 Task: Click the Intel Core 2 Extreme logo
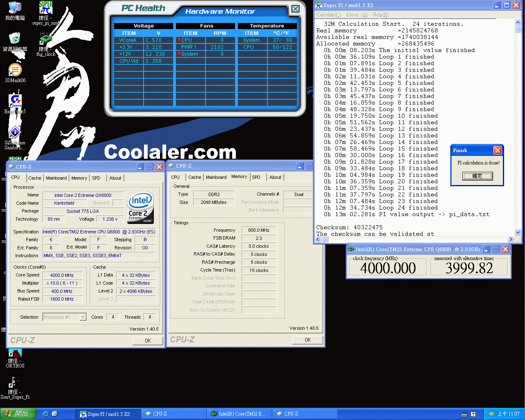click(x=140, y=208)
